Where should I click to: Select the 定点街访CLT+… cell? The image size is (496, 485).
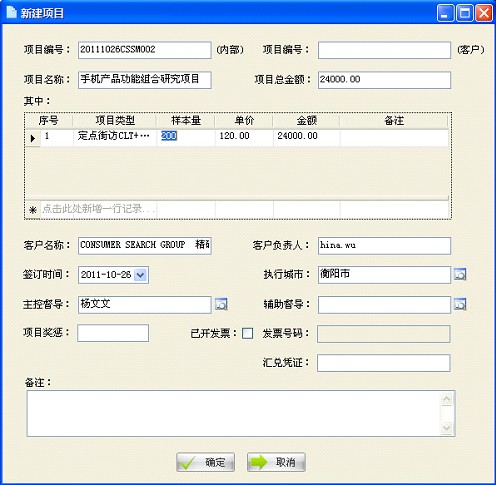pos(115,137)
